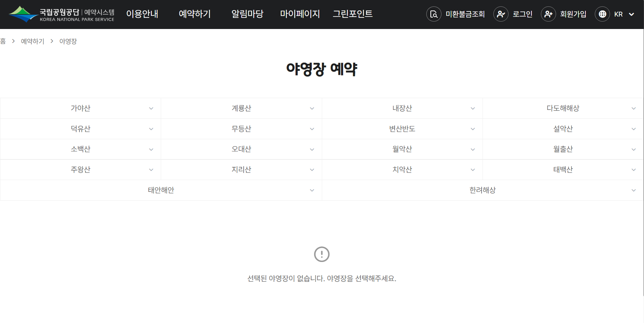Open the 마이페이지 menu
The image size is (644, 323).
pos(300,14)
